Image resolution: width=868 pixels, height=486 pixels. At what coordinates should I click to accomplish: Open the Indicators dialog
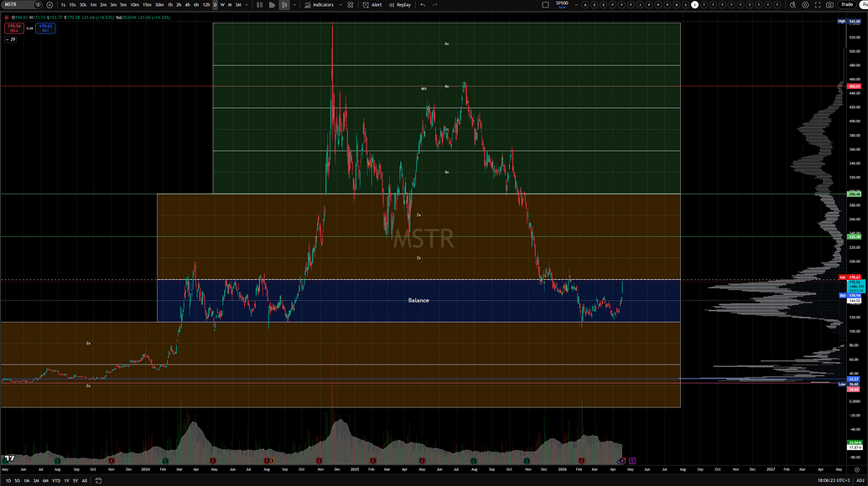[x=320, y=4]
